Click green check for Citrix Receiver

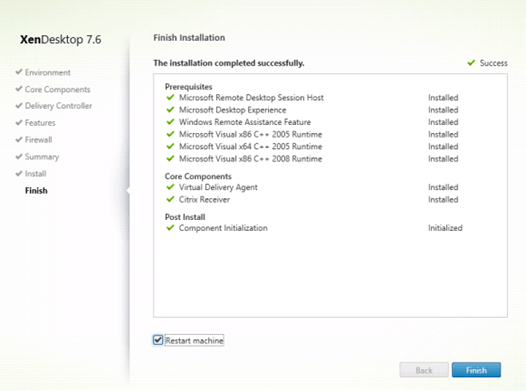(x=170, y=199)
